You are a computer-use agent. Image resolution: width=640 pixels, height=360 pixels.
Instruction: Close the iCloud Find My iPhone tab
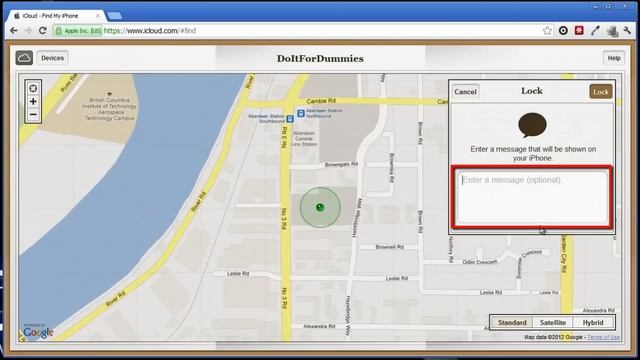[98, 16]
